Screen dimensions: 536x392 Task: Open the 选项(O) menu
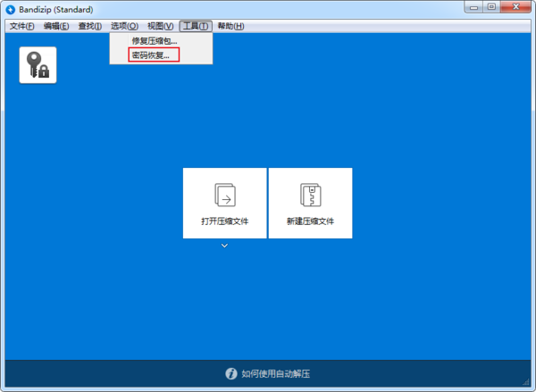(x=124, y=26)
